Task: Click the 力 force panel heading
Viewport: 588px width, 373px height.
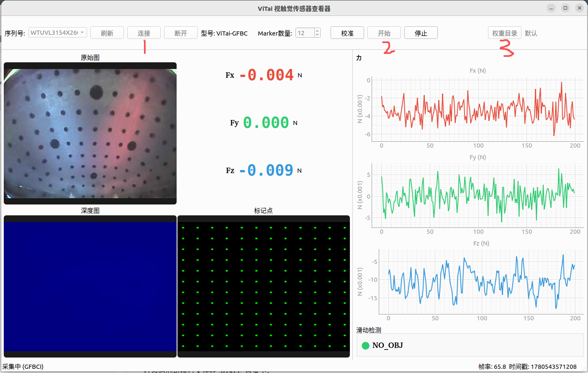Action: [x=359, y=58]
